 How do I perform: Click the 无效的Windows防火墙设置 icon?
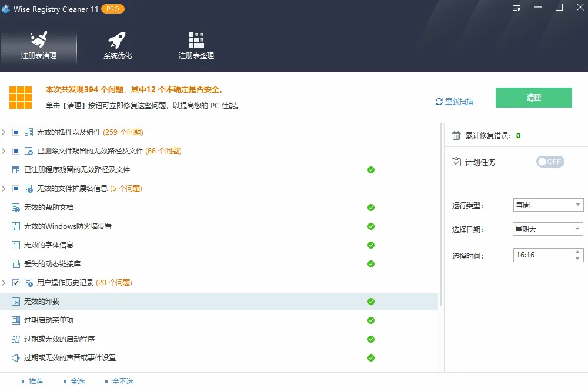click(x=16, y=226)
